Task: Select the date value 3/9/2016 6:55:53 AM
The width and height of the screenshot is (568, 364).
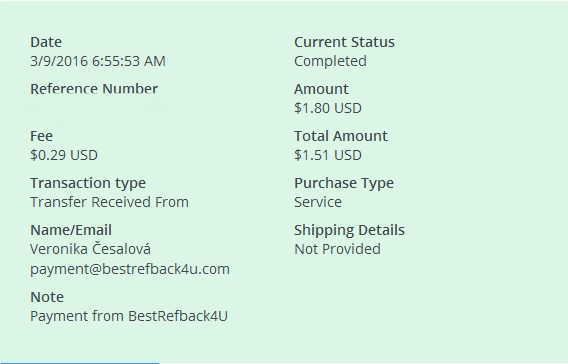Action: [x=98, y=61]
